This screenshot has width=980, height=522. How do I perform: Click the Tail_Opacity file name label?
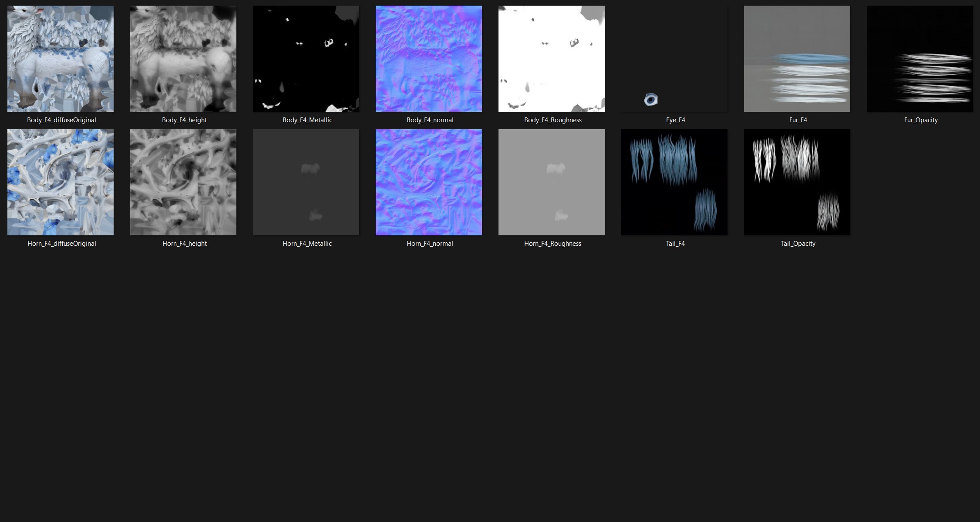(798, 244)
